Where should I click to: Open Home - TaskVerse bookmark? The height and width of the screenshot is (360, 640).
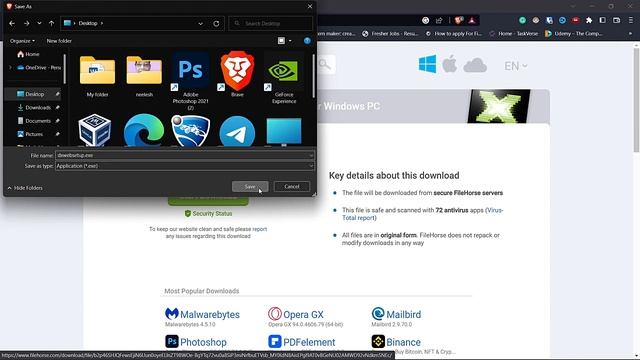[x=513, y=34]
